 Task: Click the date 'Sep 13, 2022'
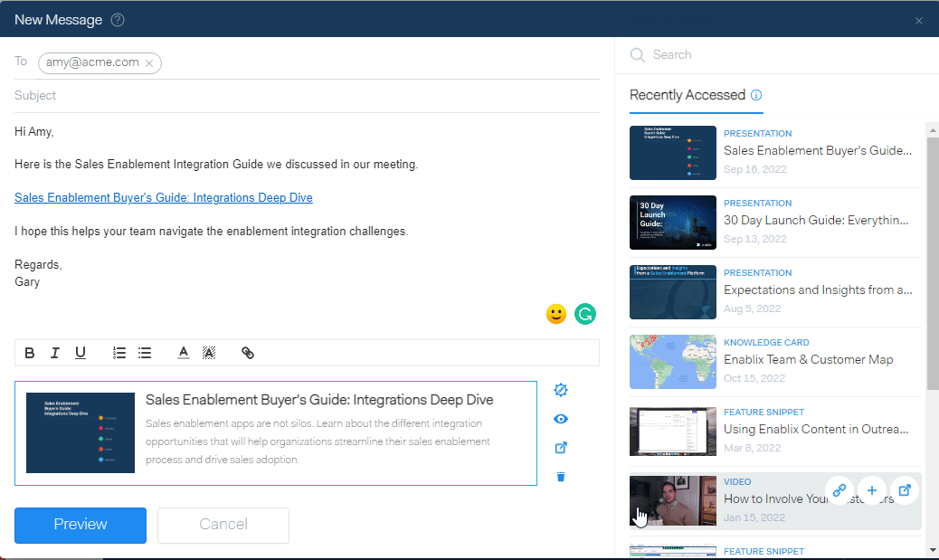[x=754, y=239]
